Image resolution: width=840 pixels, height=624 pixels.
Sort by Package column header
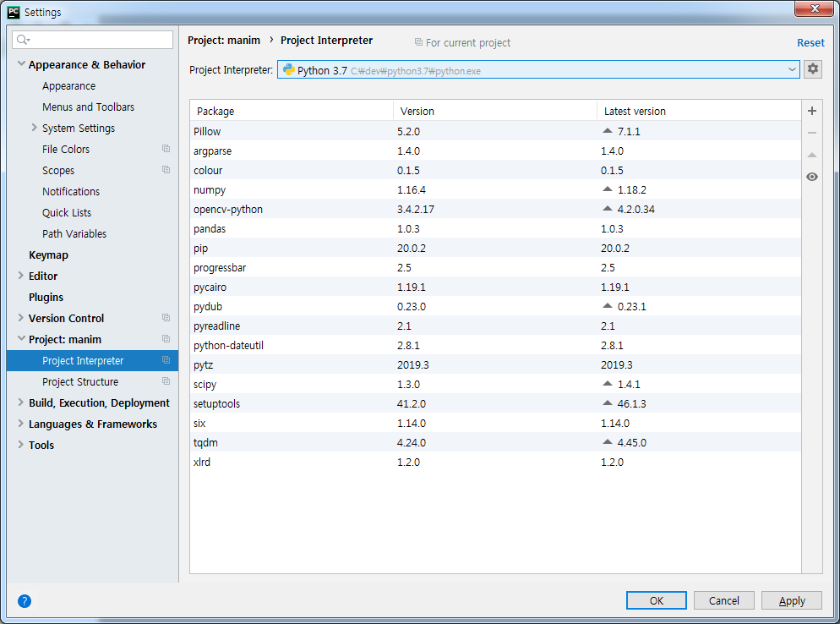292,111
